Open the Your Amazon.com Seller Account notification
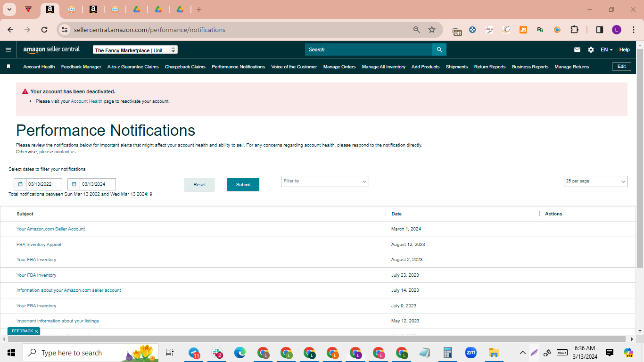This screenshot has height=362, width=644. (x=51, y=229)
